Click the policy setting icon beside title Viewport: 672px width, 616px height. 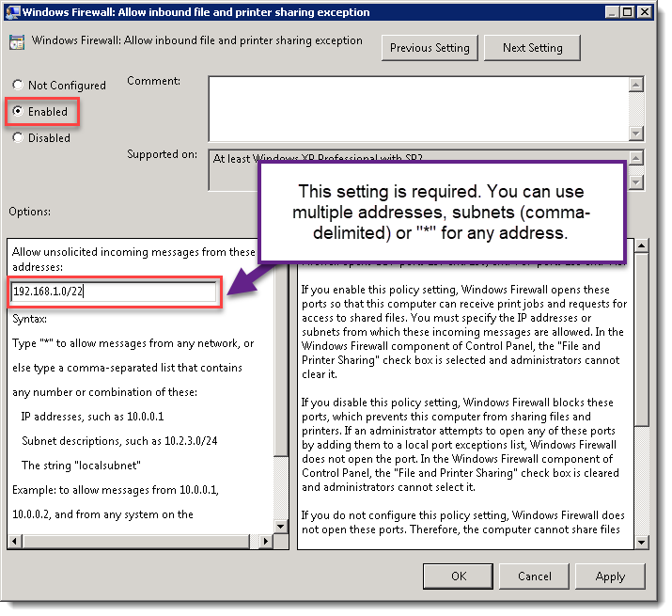pos(17,43)
